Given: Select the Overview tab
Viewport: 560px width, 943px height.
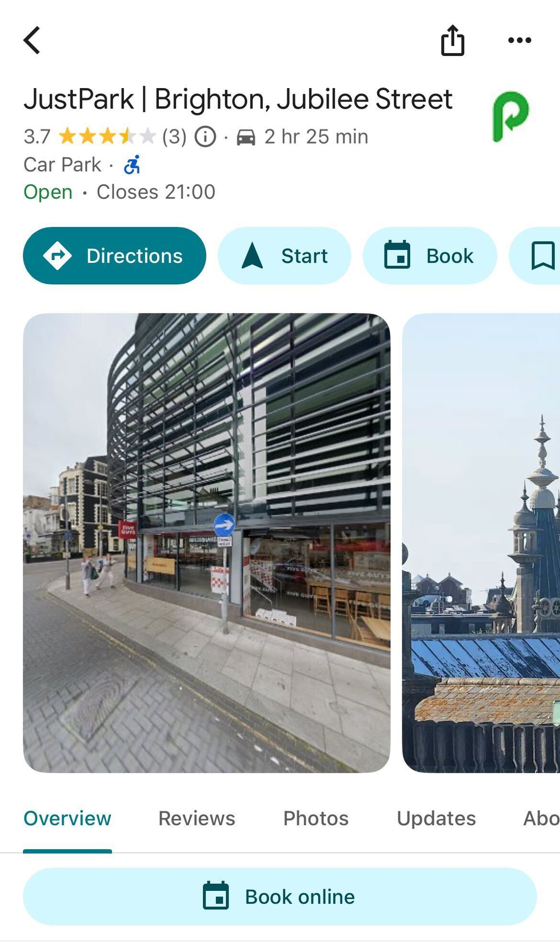Looking at the screenshot, I should click(67, 818).
